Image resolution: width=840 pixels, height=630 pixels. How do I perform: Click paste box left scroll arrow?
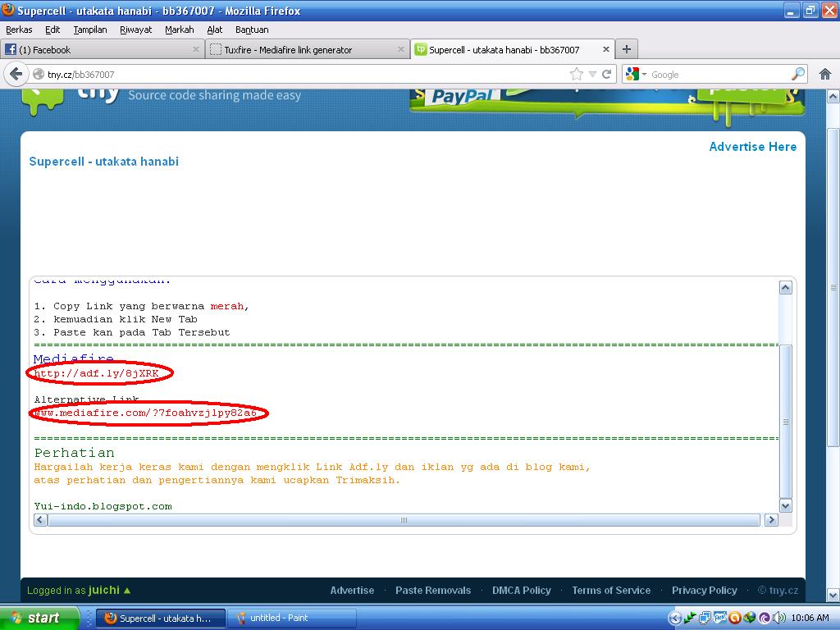pos(40,519)
